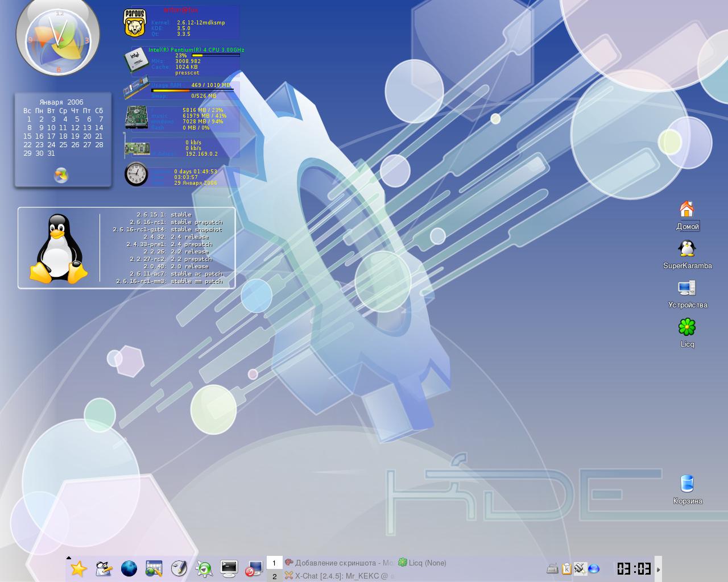Activate the X-Chat [2.4.5] taskbar entry

pos(340,576)
